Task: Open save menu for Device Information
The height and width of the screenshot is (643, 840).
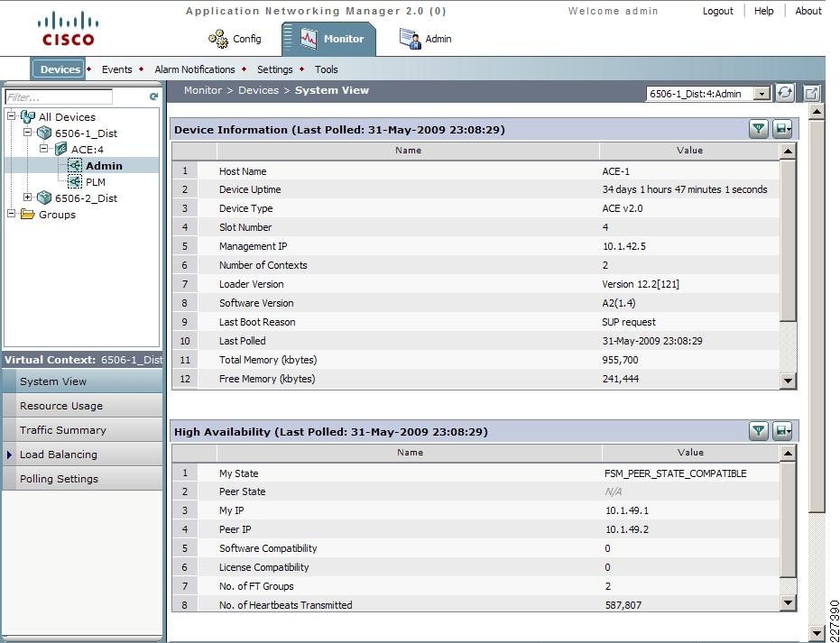Action: [x=782, y=129]
